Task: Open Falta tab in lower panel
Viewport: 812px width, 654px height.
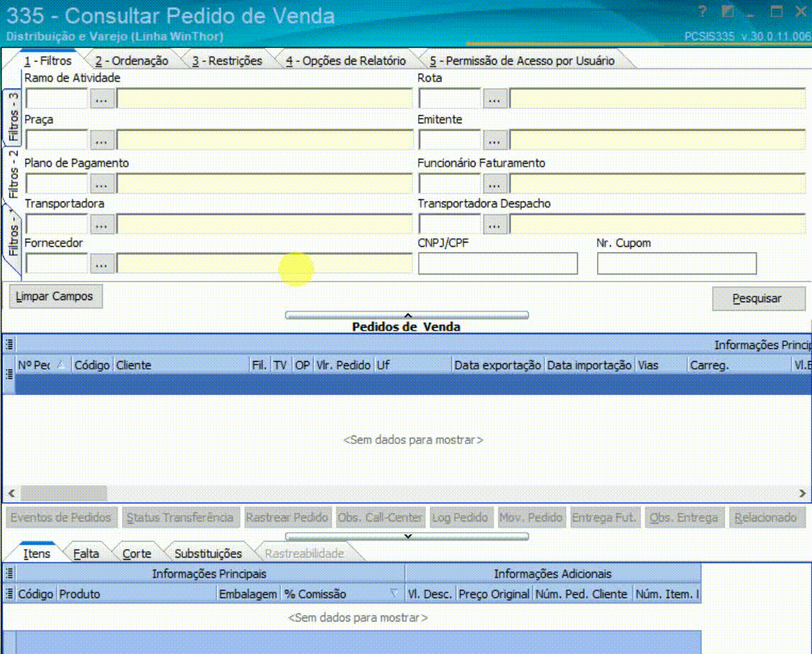Action: pyautogui.click(x=86, y=553)
